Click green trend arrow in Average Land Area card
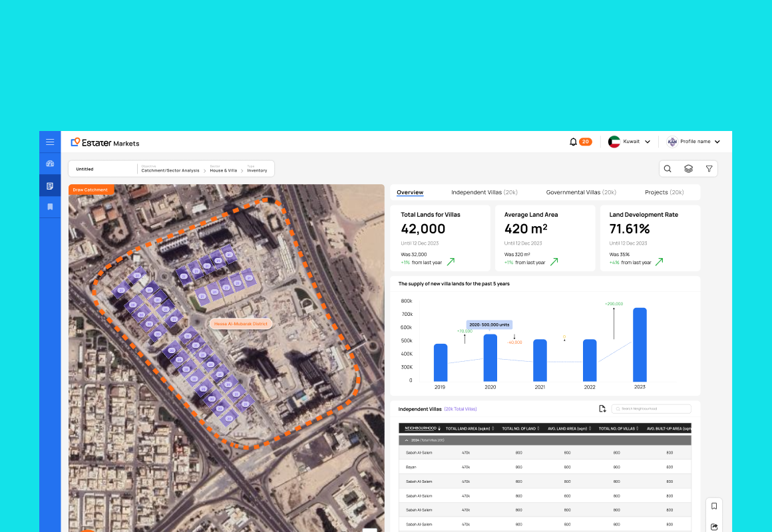This screenshot has width=772, height=532. [x=554, y=262]
